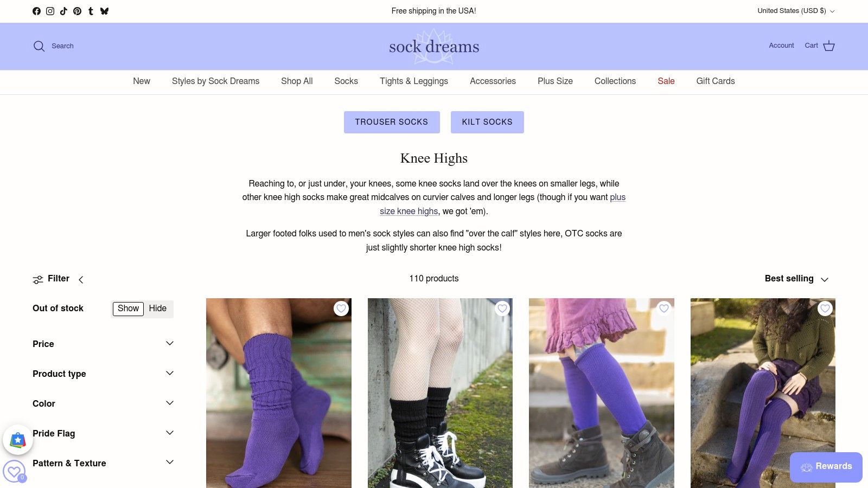This screenshot has width=868, height=488.
Task: Open the Sale menu item
Action: (x=666, y=81)
